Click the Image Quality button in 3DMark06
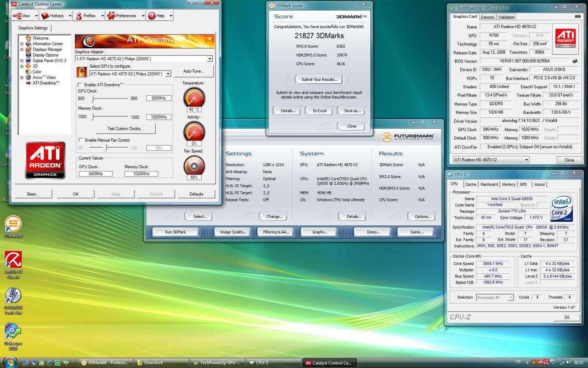588x368 pixels. pos(233,232)
